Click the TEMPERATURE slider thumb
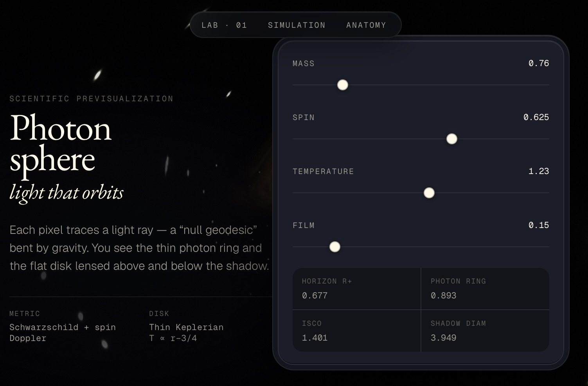This screenshot has width=588, height=386. (x=429, y=193)
